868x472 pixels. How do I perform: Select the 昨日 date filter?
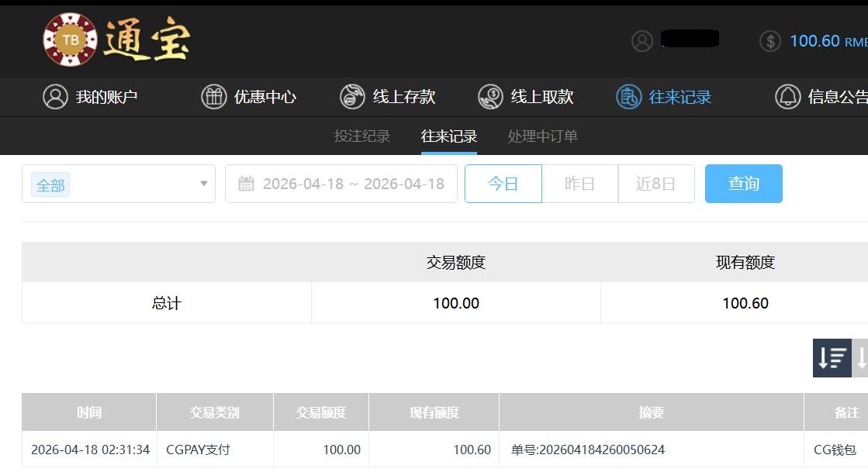click(x=579, y=184)
